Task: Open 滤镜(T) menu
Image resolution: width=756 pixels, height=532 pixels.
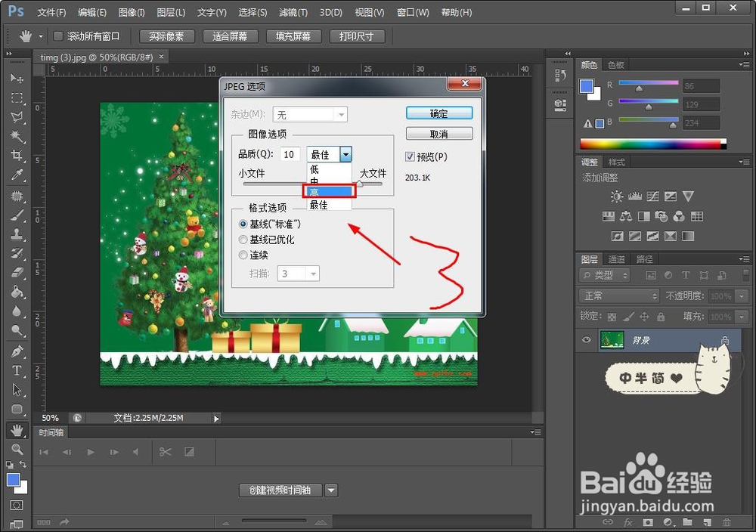Action: [x=293, y=12]
